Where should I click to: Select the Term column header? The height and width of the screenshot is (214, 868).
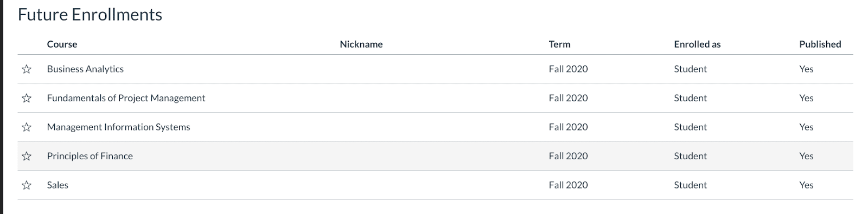(559, 44)
